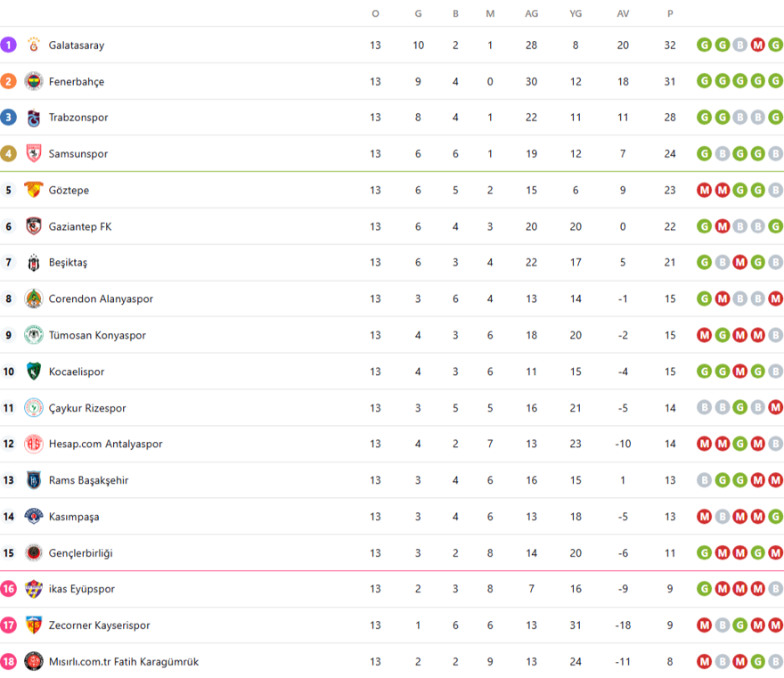The width and height of the screenshot is (784, 678).
Task: Select the Rams Başakşehir club logo
Action: click(34, 480)
